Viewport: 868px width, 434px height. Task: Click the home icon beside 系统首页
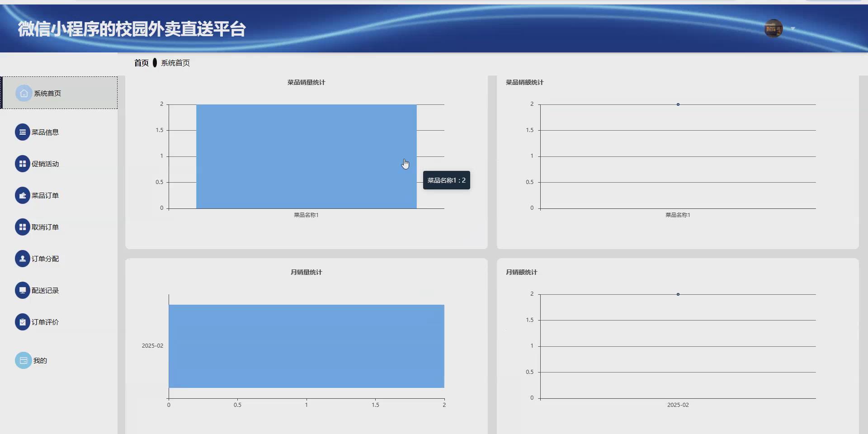[24, 93]
